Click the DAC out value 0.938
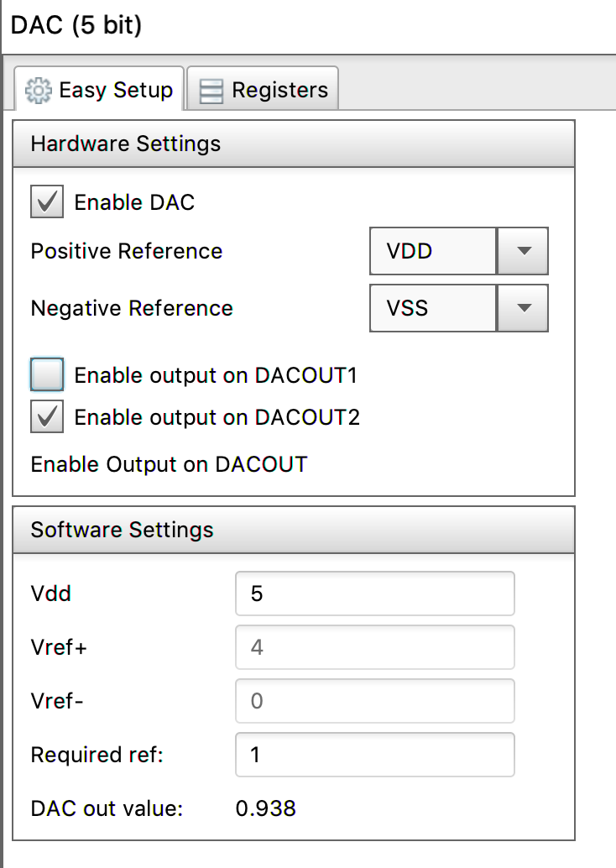 (x=265, y=808)
